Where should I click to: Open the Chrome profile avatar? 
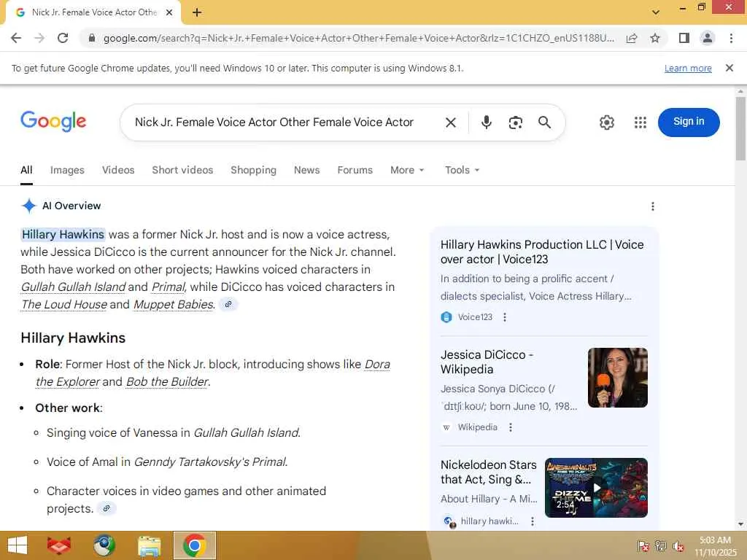[708, 38]
